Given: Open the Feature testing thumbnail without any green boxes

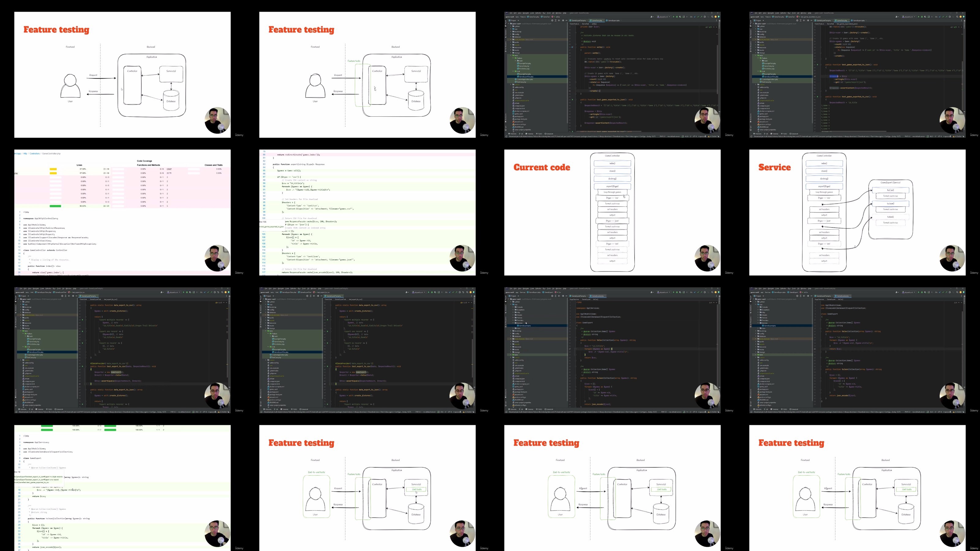Looking at the screenshot, I should [123, 74].
